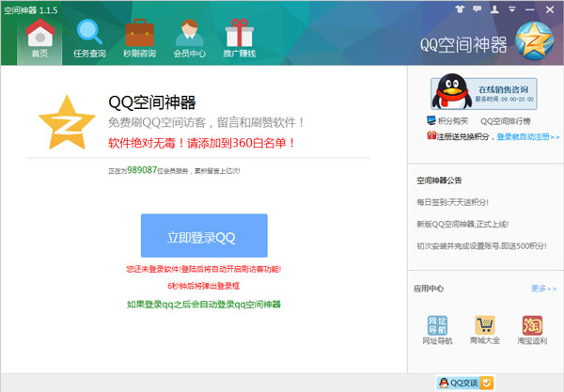Switch to 秒刷咨询 briefcase tab
Viewport: 564px width, 392px height.
click(139, 39)
